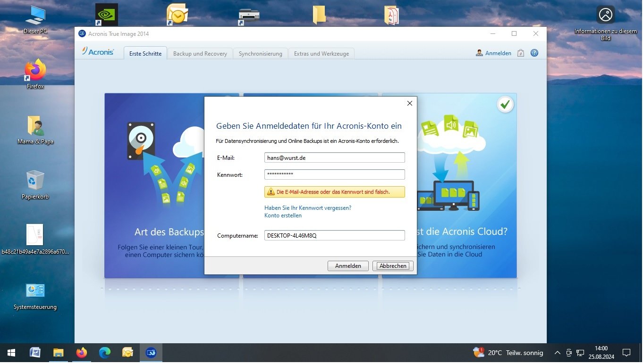
Task: Click the Acronis True Image 2014 title text
Action: pos(118,33)
